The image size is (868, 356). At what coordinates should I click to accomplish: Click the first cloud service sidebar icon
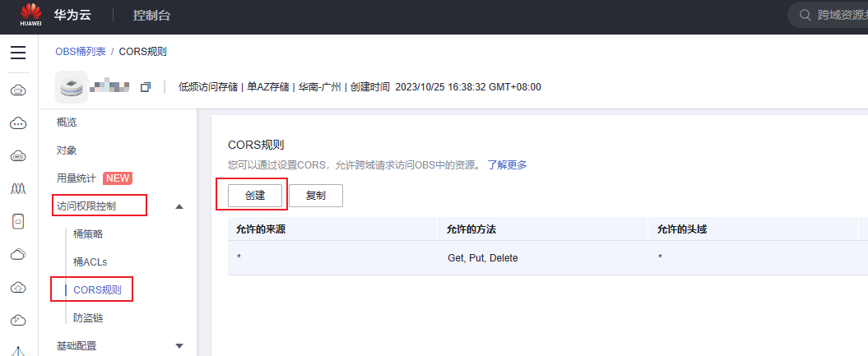18,90
